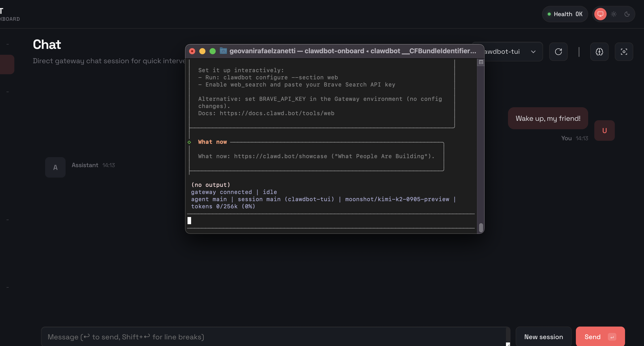Screen dimensions: 644x346
Task: Switch to dark theme moon icon
Action: pos(627,14)
